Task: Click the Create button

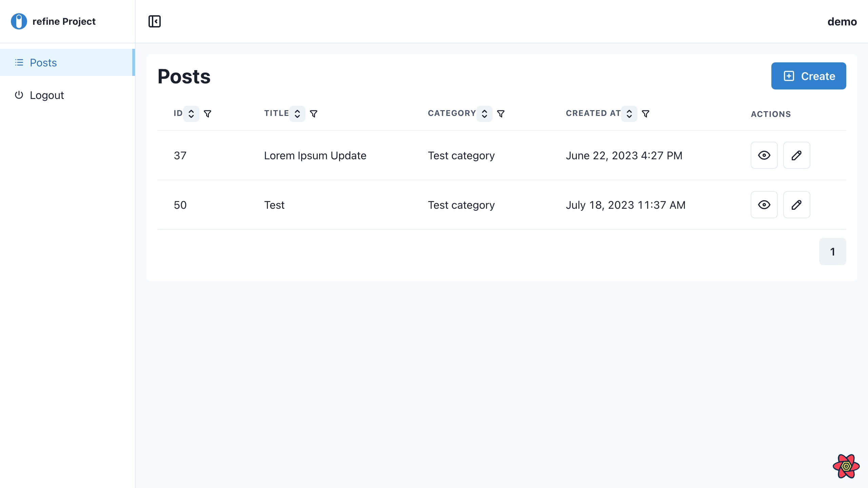Action: pyautogui.click(x=809, y=76)
